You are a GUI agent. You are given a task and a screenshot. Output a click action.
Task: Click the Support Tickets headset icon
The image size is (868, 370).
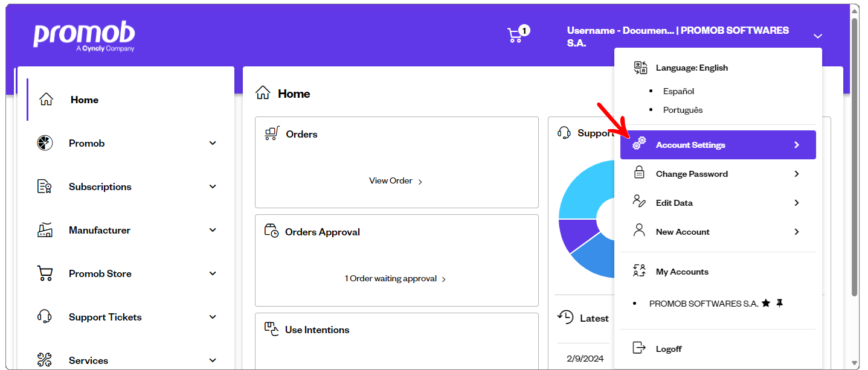coord(45,317)
